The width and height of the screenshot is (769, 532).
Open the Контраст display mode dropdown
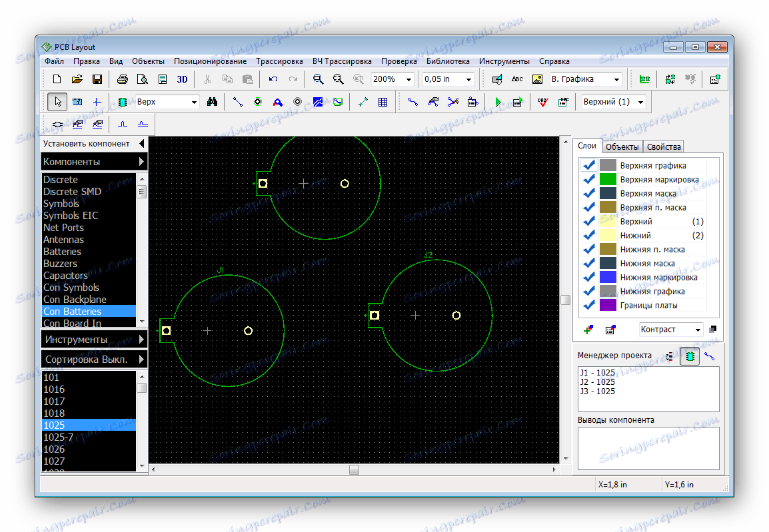tap(697, 330)
